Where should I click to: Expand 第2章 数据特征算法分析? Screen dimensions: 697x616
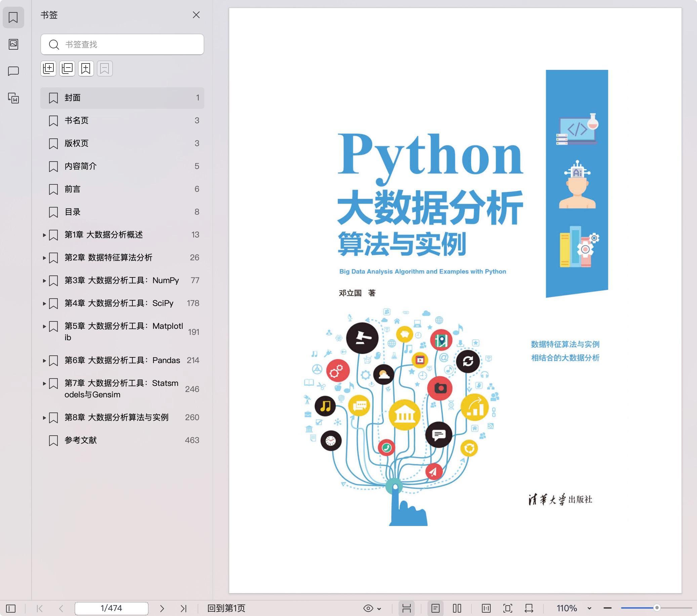[44, 258]
